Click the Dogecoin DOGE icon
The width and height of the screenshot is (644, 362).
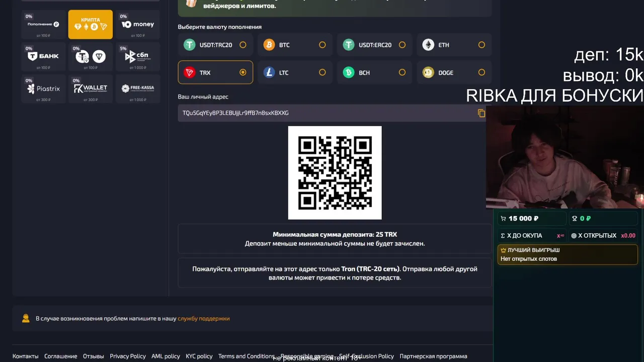click(x=428, y=72)
